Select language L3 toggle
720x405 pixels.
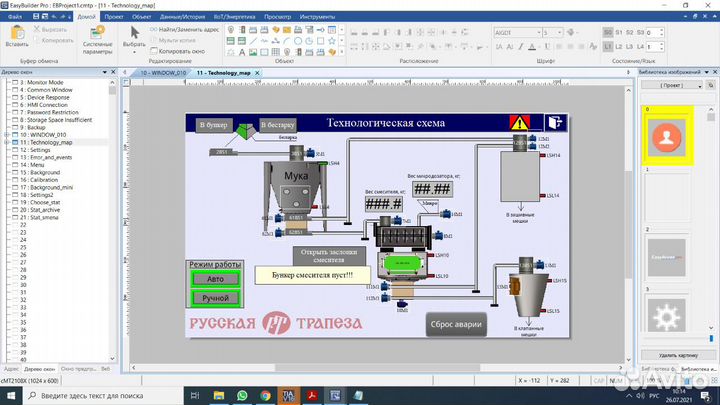pos(629,47)
